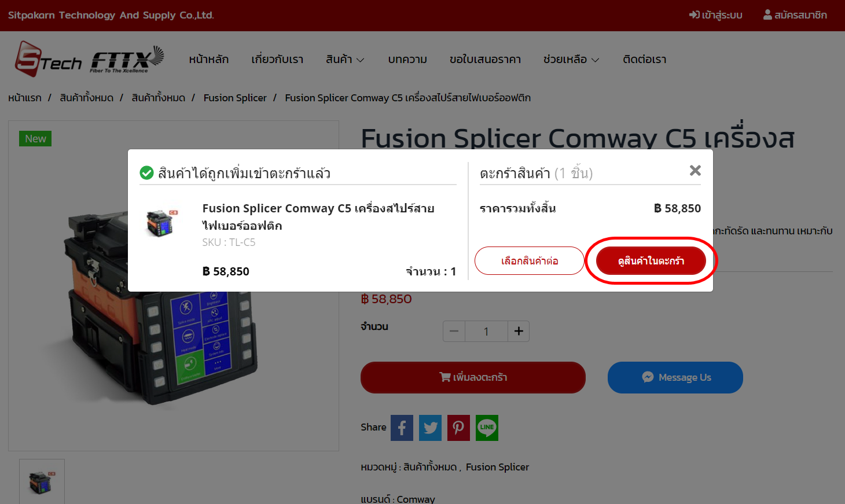
Task: Click ดูสินค้าในตะกร้า view cart button
Action: pyautogui.click(x=651, y=261)
